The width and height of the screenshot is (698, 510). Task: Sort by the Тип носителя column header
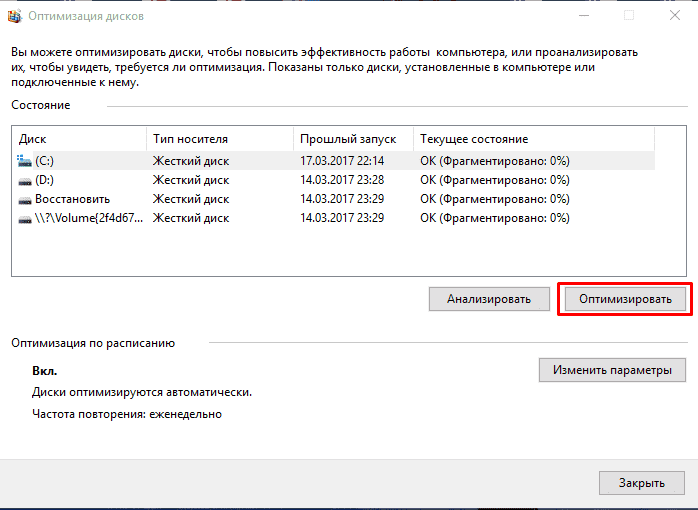pyautogui.click(x=220, y=139)
